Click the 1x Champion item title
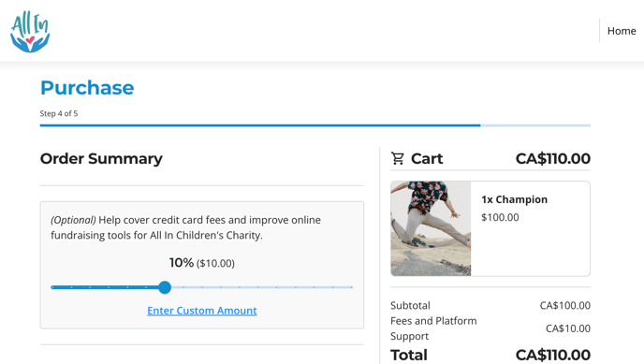The height and width of the screenshot is (364, 644). pyautogui.click(x=514, y=199)
